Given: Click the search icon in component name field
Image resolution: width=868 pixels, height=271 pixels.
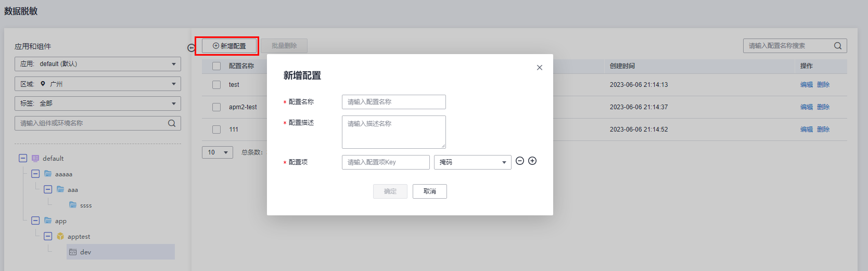Looking at the screenshot, I should pyautogui.click(x=172, y=123).
